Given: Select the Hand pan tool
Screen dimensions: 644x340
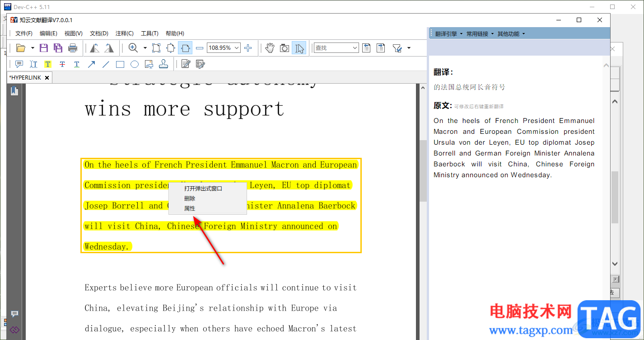Looking at the screenshot, I should 270,48.
